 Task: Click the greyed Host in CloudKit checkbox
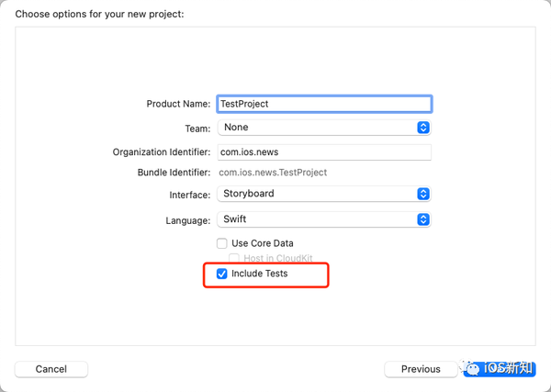click(x=234, y=258)
